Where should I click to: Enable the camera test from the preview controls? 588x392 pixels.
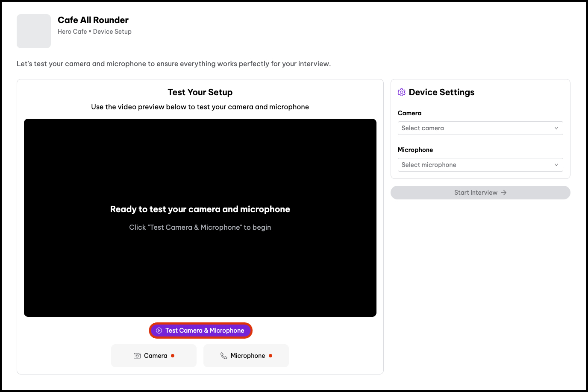[200, 330]
